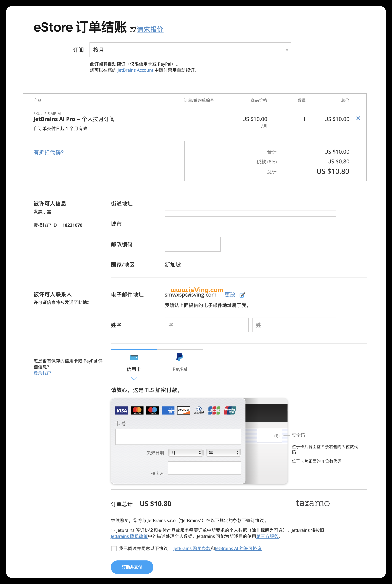Click the edit pencil icon beside email

click(x=242, y=295)
